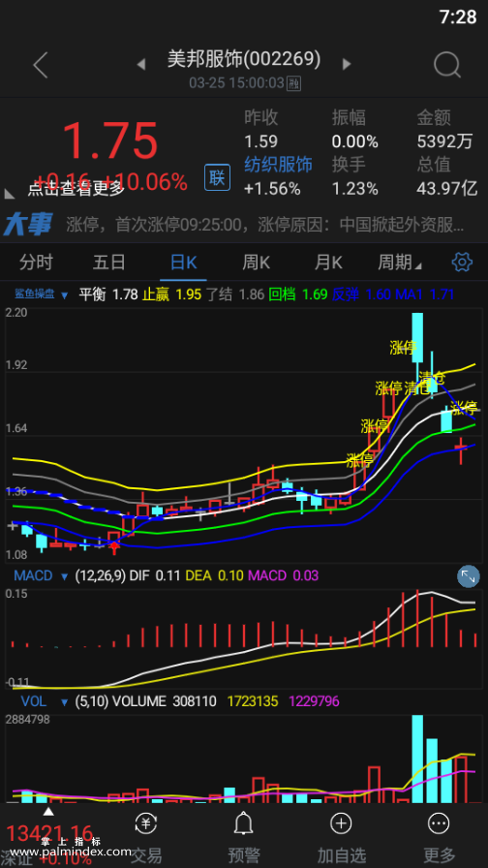Tap the 融 margin-trading badge
The width and height of the screenshot is (488, 868).
click(293, 83)
